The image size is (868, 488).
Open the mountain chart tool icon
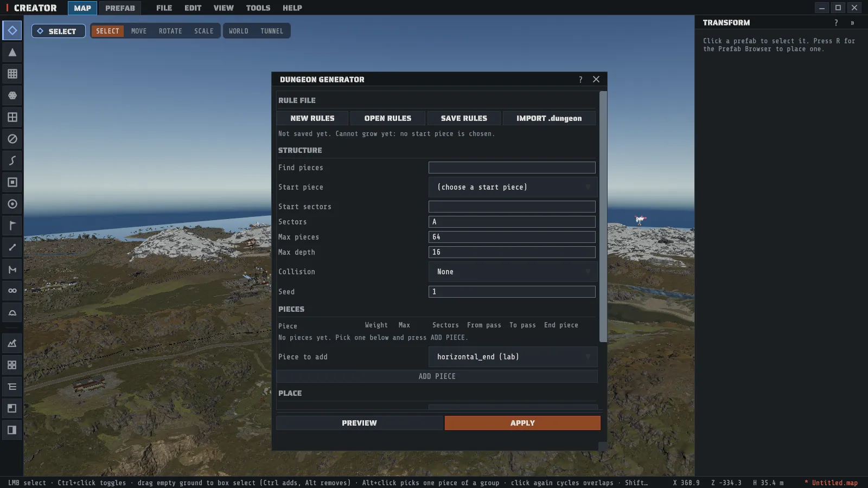pyautogui.click(x=12, y=343)
